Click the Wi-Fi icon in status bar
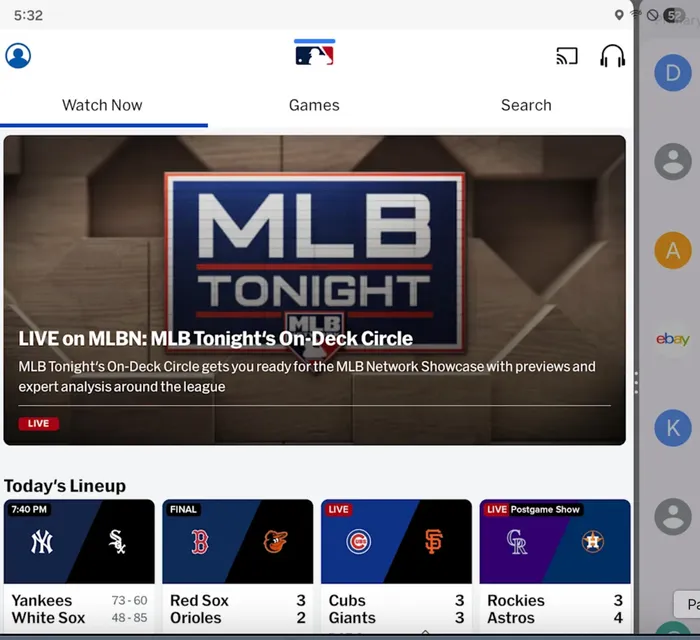The image size is (700, 640). click(635, 15)
